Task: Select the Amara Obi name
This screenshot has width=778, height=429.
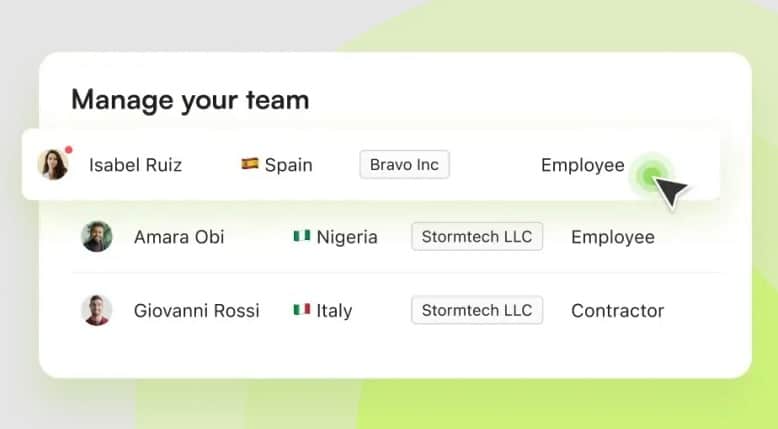Action: coord(179,237)
